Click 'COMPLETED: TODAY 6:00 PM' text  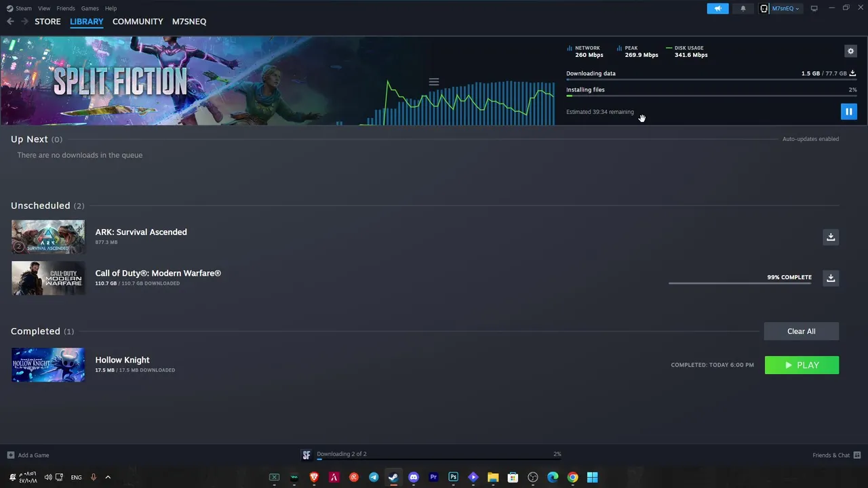click(712, 365)
